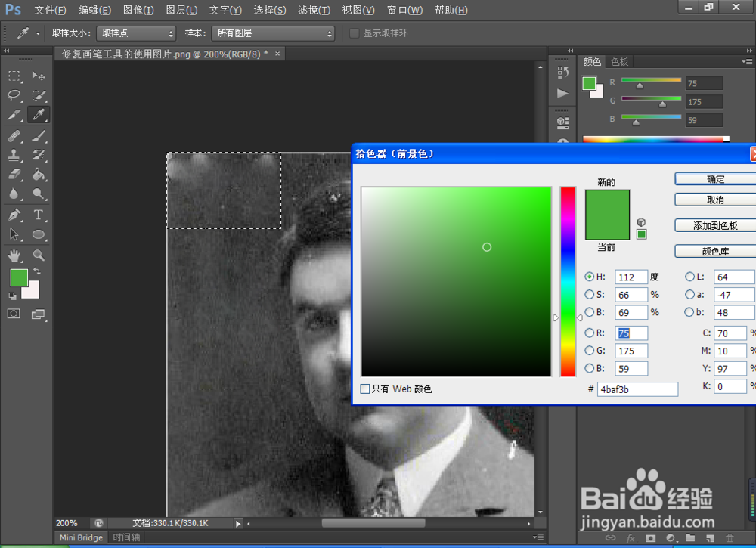
Task: Click the hex color input field
Action: 637,389
